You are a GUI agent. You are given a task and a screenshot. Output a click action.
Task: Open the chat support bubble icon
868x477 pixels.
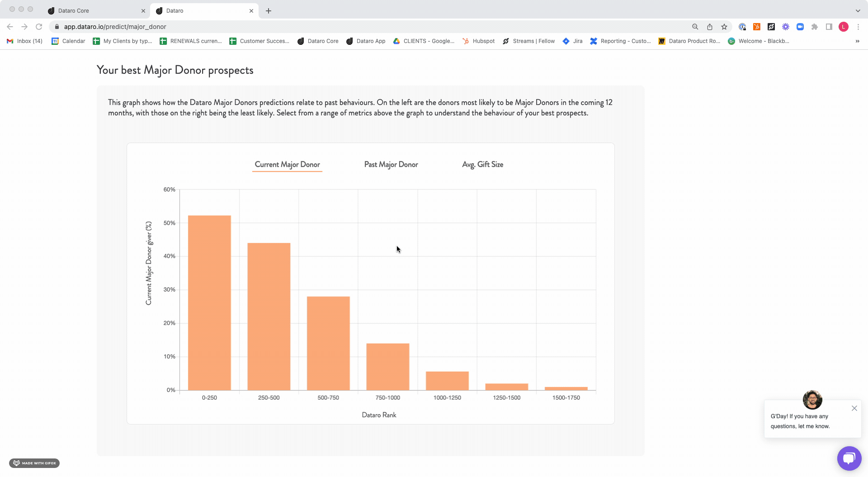click(849, 458)
